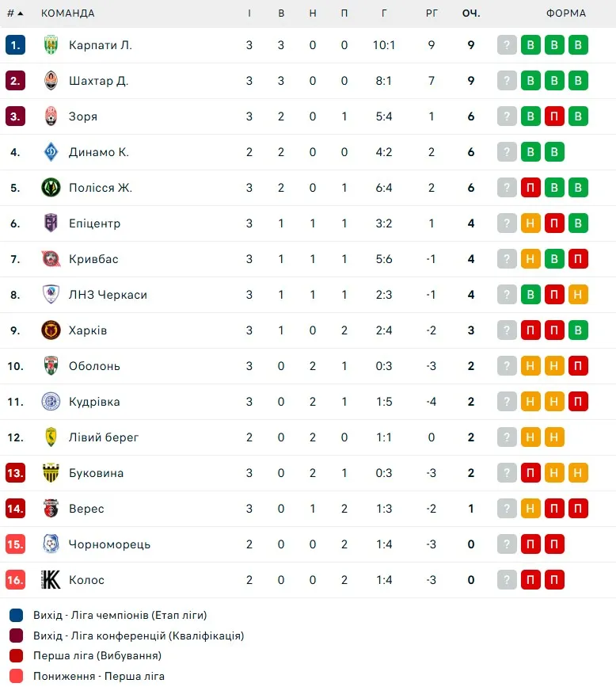Click the КОМАНДА column header
This screenshot has width=616, height=687.
(68, 13)
